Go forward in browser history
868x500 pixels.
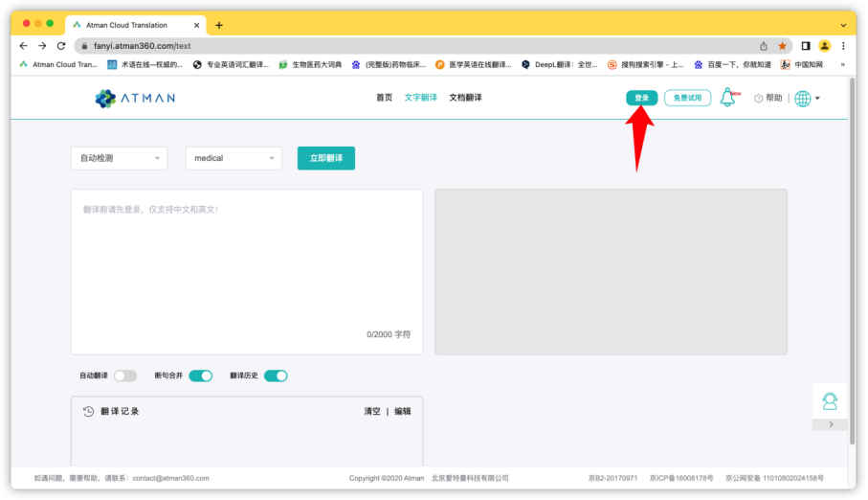pos(42,46)
